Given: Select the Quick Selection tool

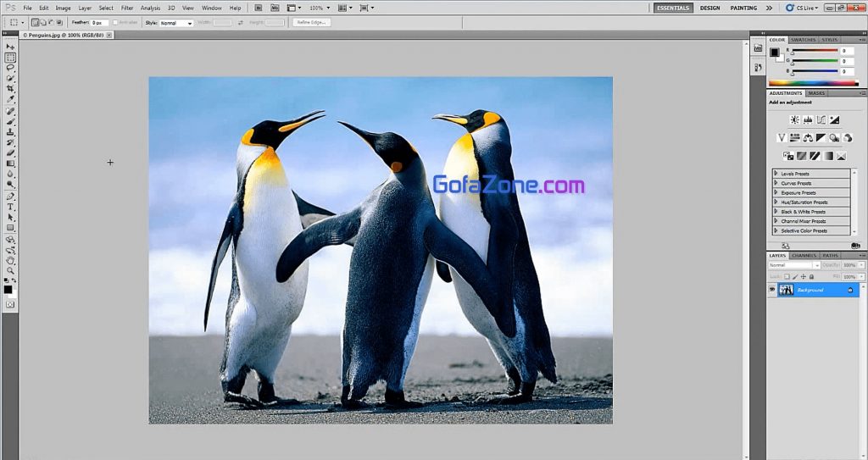Looking at the screenshot, I should click(x=10, y=79).
